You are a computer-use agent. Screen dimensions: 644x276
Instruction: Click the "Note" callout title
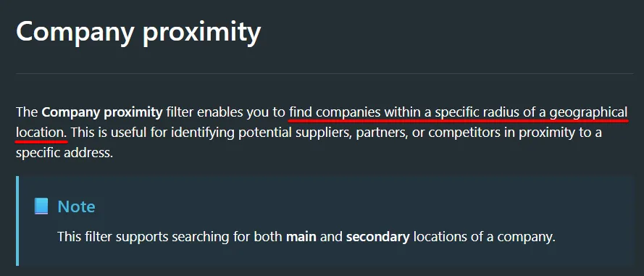pyautogui.click(x=76, y=206)
